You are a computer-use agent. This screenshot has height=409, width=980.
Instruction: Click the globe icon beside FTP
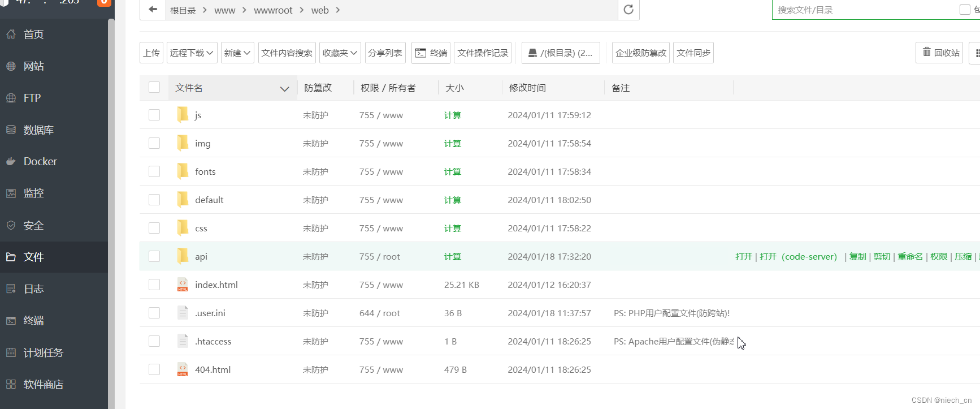(x=11, y=98)
